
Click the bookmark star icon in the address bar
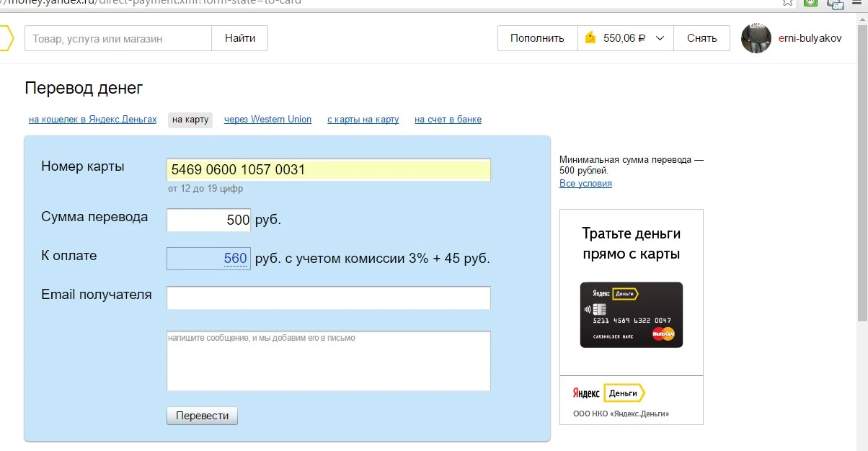[x=788, y=3]
